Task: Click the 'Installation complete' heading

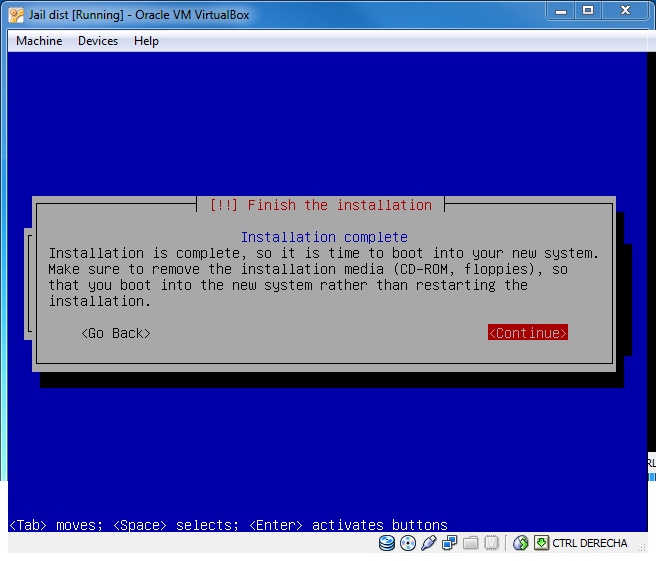Action: pyautogui.click(x=324, y=237)
